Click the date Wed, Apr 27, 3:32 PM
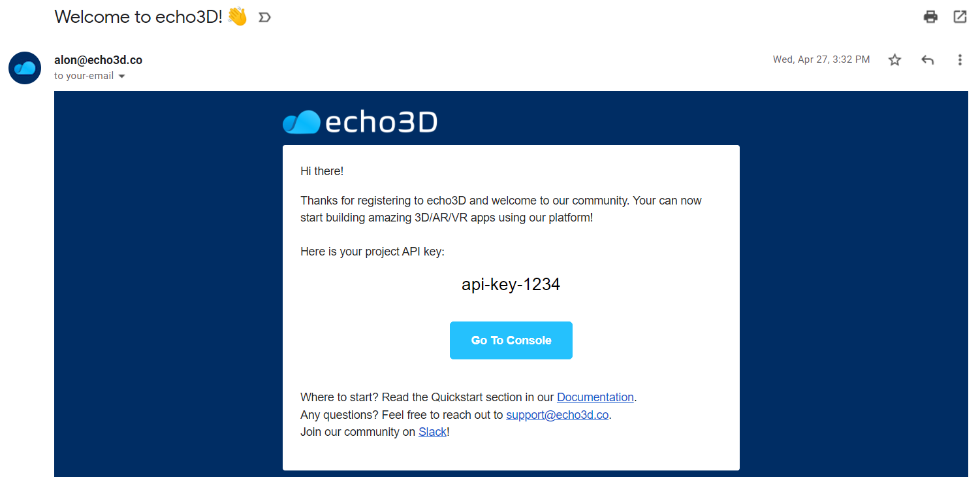Image resolution: width=980 pixels, height=477 pixels. 821,59
